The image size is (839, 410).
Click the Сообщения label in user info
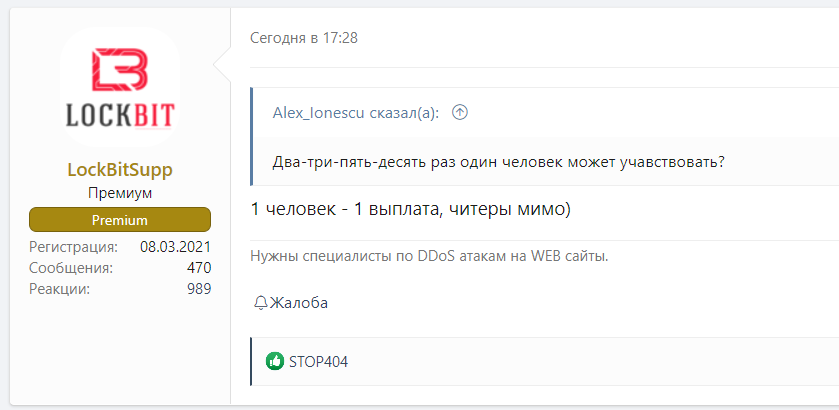[x=70, y=268]
